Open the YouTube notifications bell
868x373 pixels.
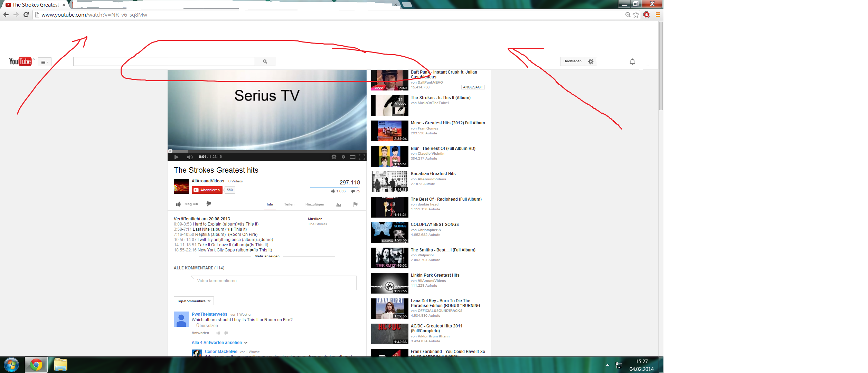tap(632, 61)
